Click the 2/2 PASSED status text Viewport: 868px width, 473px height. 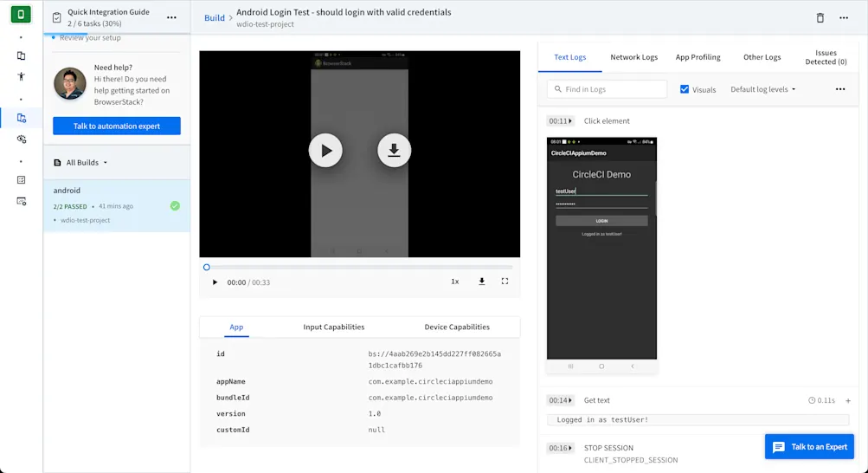click(70, 206)
